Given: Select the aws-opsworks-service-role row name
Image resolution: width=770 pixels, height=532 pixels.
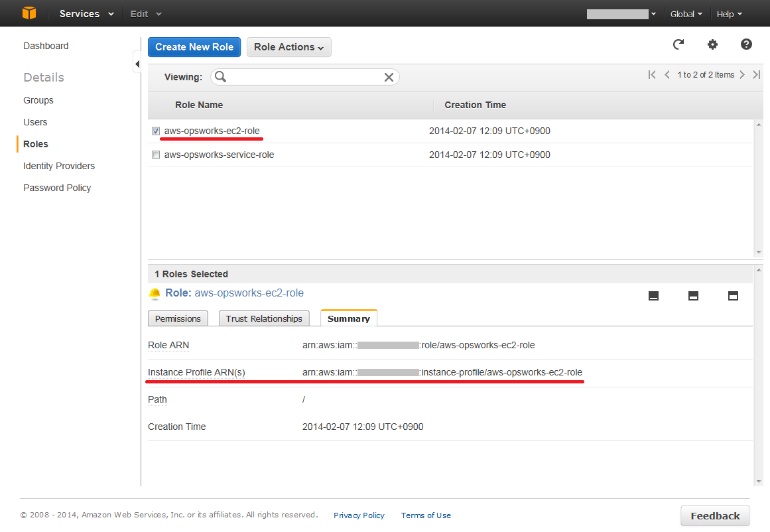Looking at the screenshot, I should 219,155.
